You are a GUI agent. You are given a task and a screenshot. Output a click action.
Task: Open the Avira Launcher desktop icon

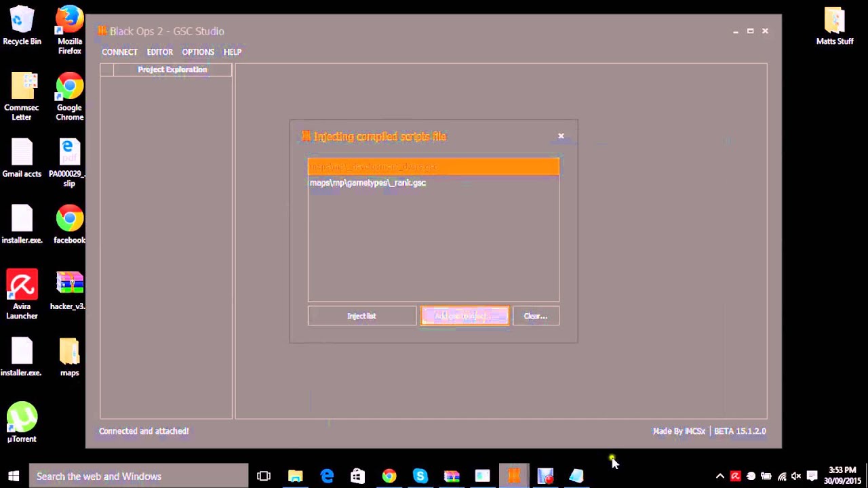pos(22,295)
